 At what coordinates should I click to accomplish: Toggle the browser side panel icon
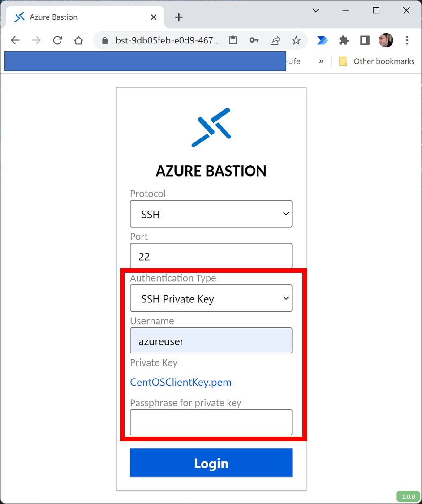(365, 40)
